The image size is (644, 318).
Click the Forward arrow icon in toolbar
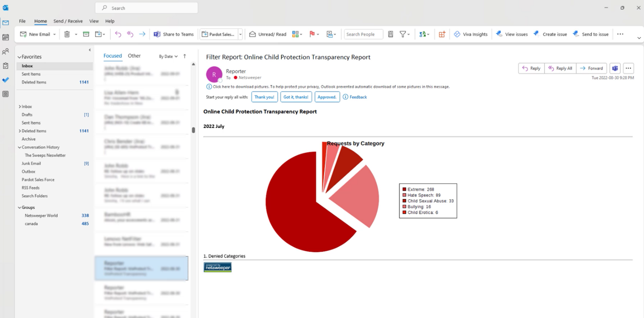[142, 34]
